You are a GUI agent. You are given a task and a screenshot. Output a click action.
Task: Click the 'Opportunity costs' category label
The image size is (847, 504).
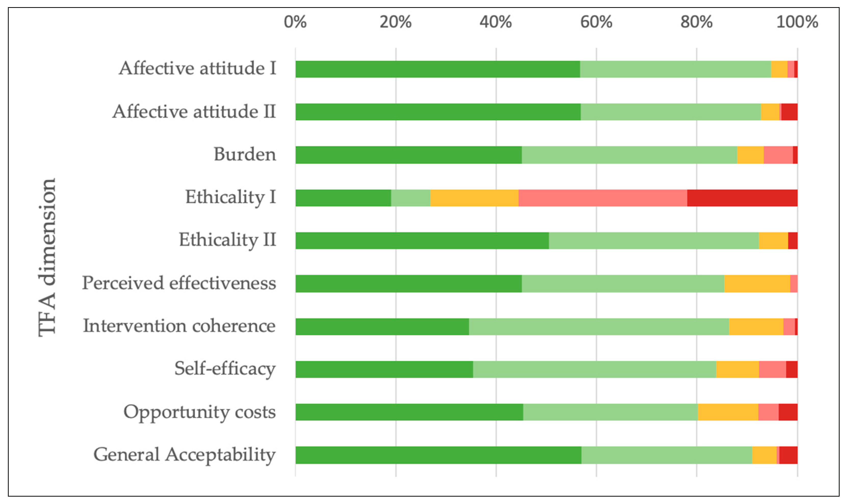tap(199, 412)
